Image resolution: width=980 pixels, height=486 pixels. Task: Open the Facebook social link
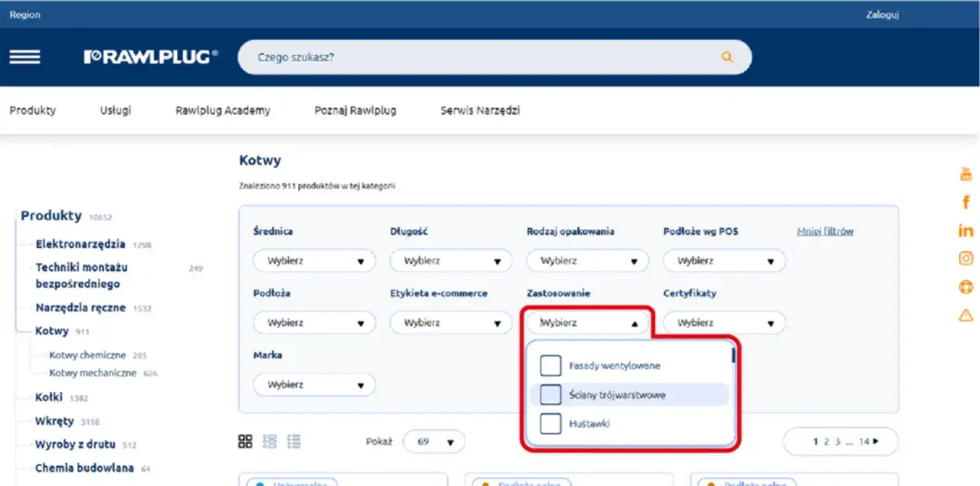pos(965,203)
